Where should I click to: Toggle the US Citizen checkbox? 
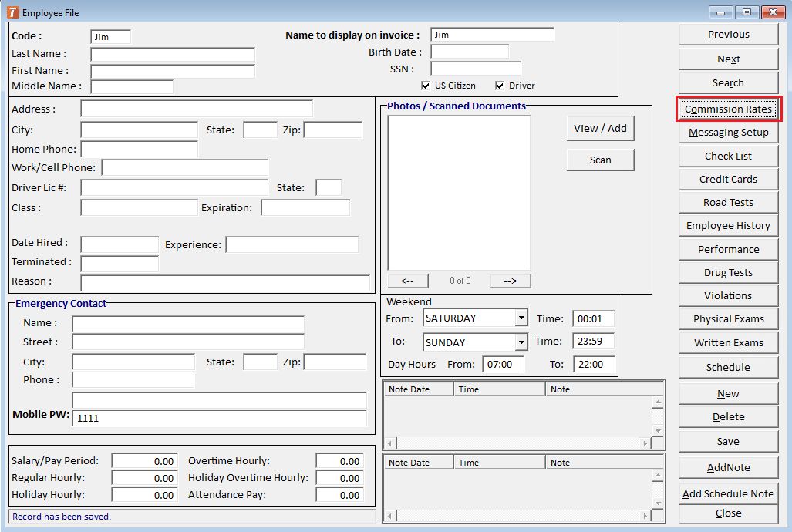click(x=426, y=86)
